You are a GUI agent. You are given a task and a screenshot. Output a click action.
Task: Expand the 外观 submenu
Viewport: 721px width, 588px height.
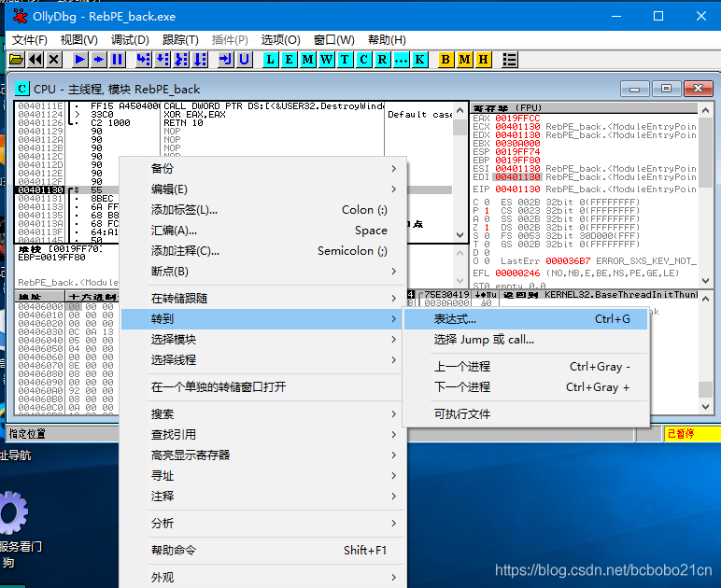tap(263, 578)
